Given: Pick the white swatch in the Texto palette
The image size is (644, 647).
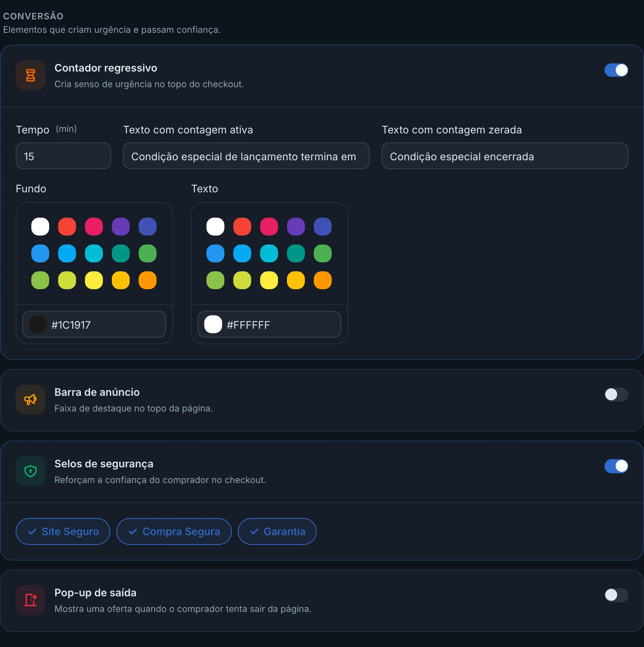Looking at the screenshot, I should pos(215,227).
